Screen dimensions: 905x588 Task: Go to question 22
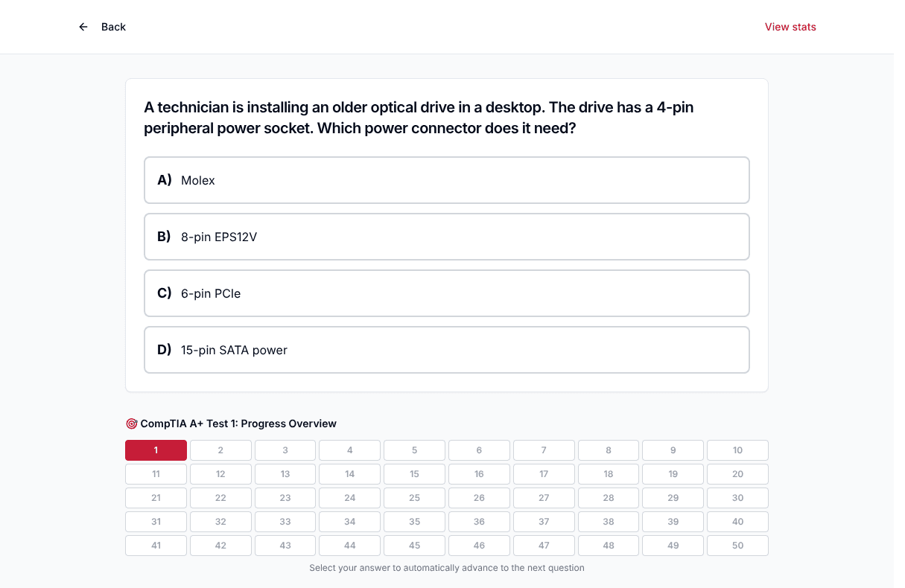(x=220, y=498)
